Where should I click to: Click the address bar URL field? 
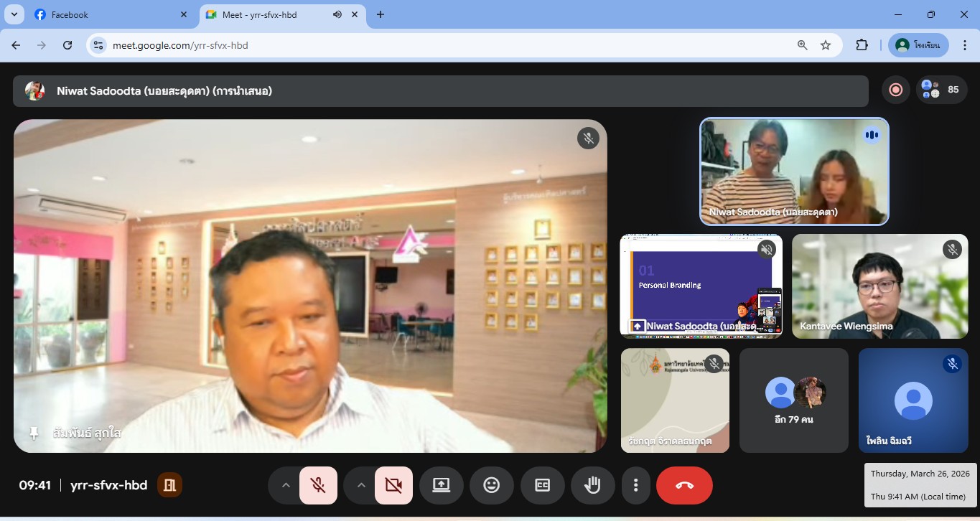coord(445,45)
